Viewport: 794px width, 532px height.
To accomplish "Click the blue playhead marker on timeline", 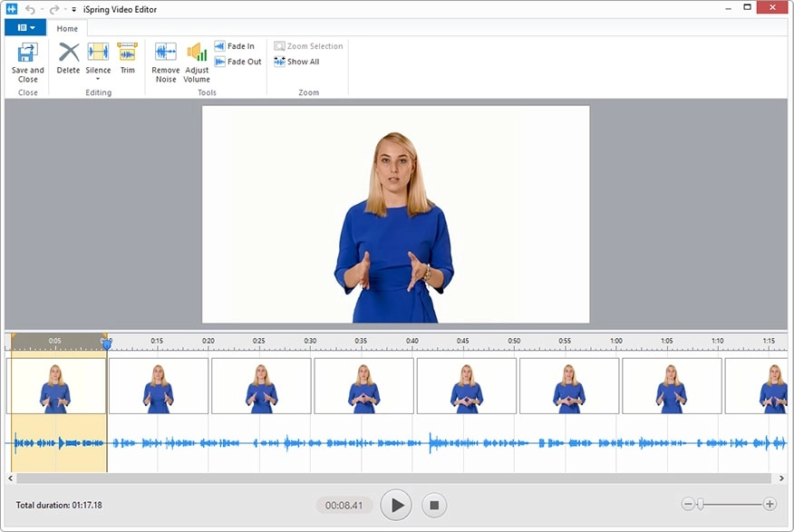I will click(x=107, y=343).
